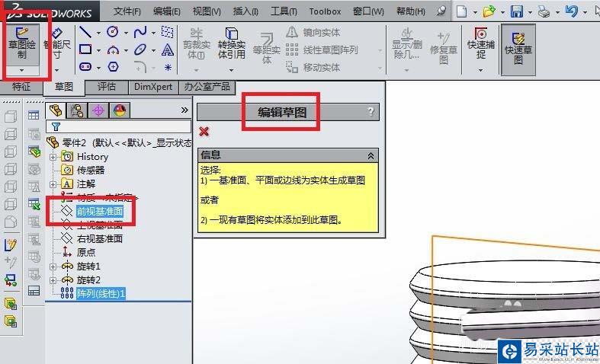Viewport: 600px width, 364px height.
Task: Select 前视基准面 in the feature tree
Action: 99,211
